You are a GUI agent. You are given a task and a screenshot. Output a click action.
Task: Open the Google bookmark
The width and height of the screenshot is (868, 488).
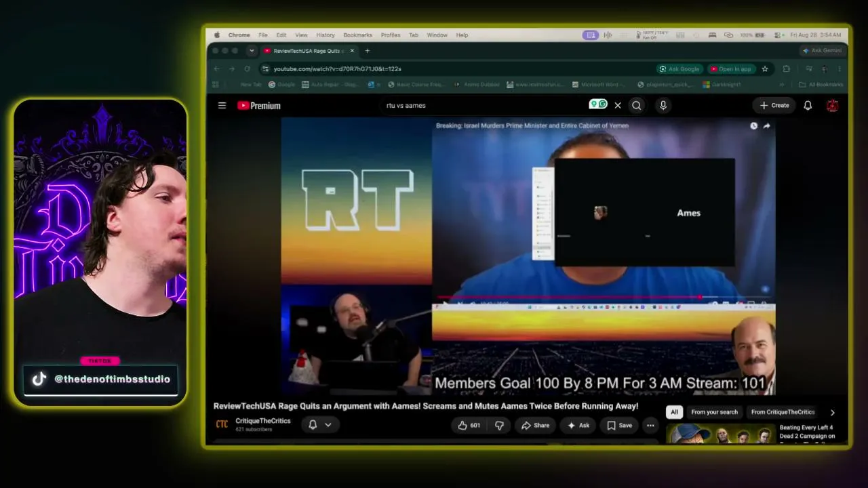[x=281, y=85]
